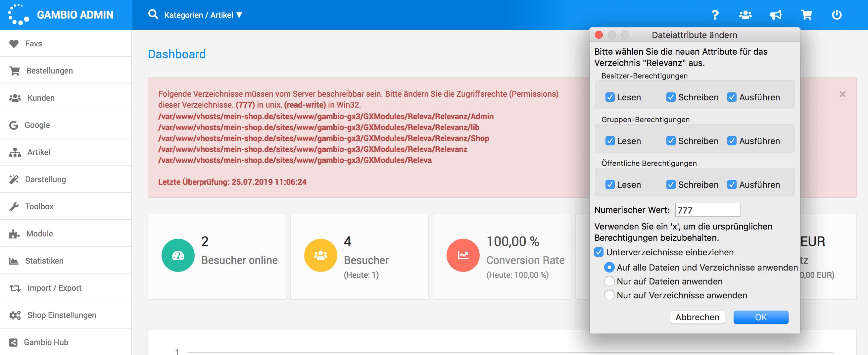Viewport: 868px width, 355px height.
Task: Uncheck Unterverzeichnisse einbeziehen
Action: pos(599,252)
